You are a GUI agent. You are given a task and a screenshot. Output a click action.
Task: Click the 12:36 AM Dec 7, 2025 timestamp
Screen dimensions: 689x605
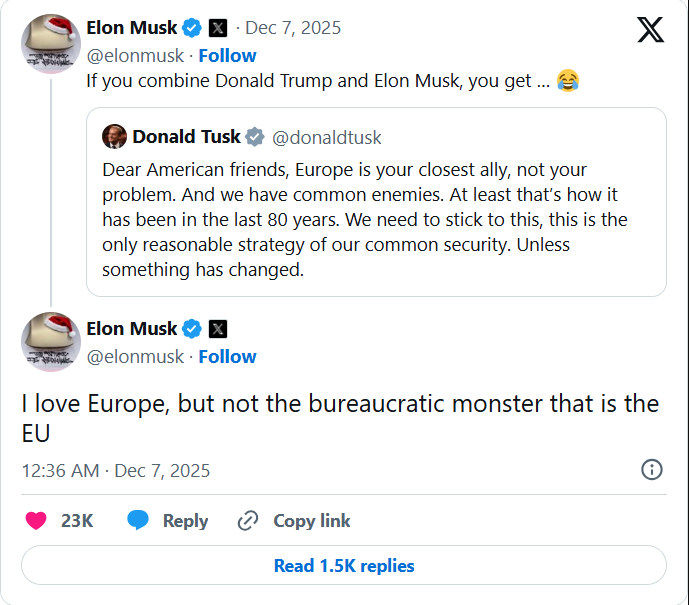click(x=116, y=470)
